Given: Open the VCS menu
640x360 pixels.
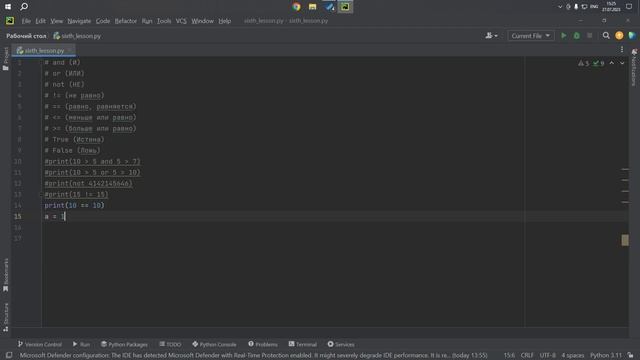Looking at the screenshot, I should (181, 21).
